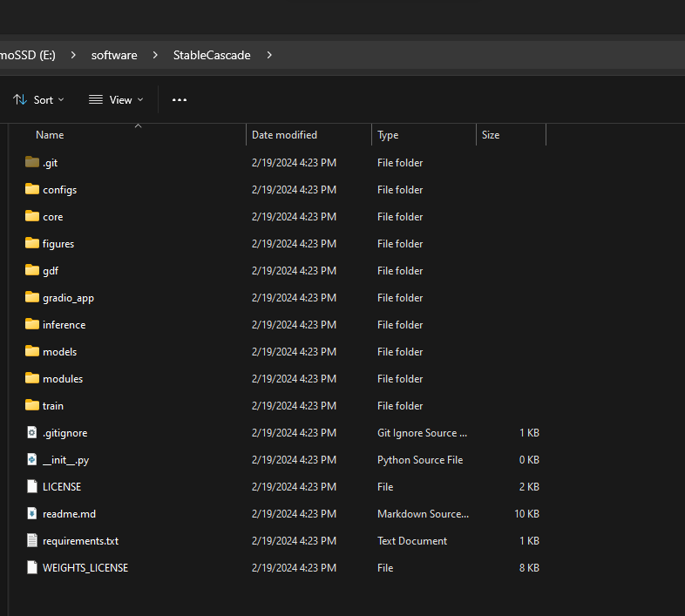
Task: Click the requirements.txt text document icon
Action: [x=32, y=540]
